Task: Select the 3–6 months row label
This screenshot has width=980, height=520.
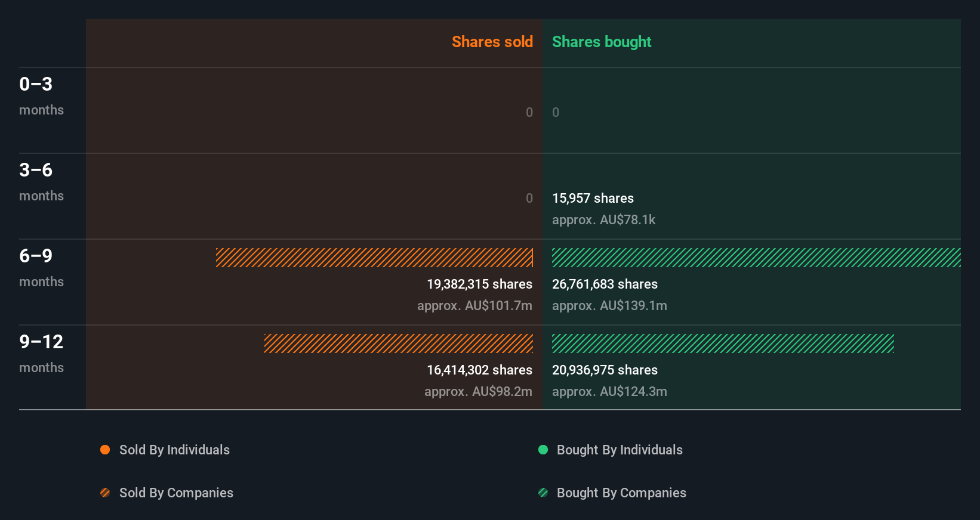Action: point(41,182)
